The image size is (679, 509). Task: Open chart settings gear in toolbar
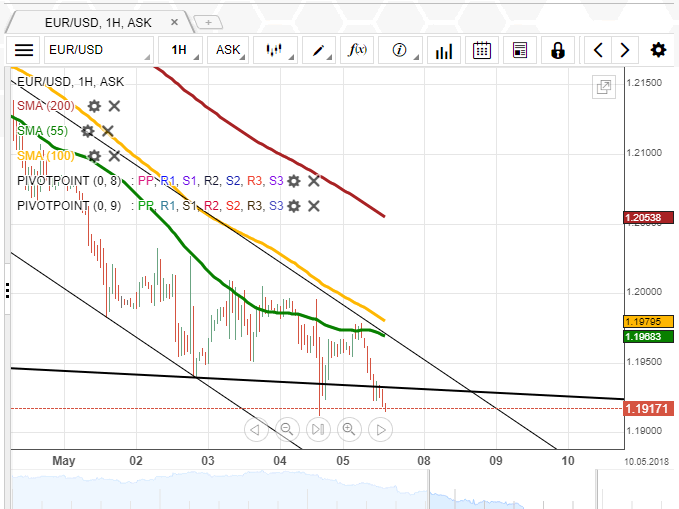point(658,50)
